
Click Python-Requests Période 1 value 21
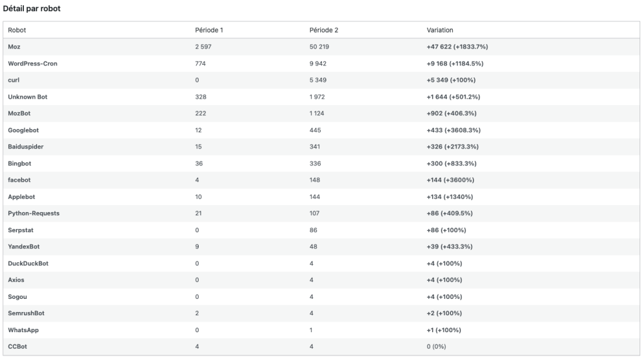pyautogui.click(x=198, y=213)
